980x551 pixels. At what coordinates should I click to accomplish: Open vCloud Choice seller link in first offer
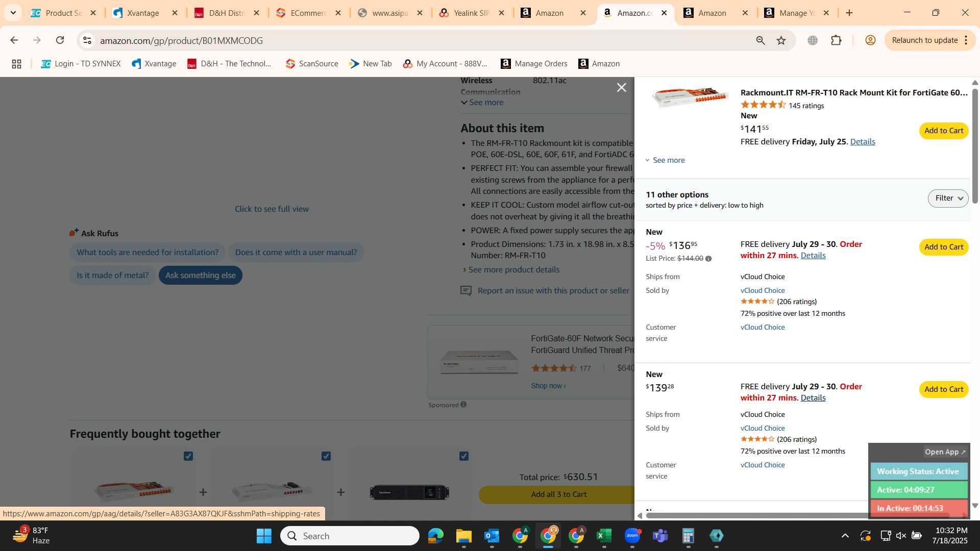[x=763, y=290]
